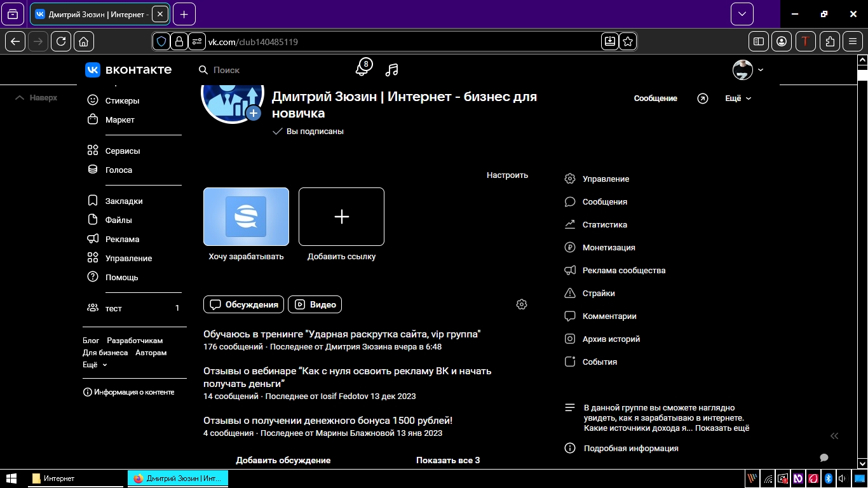
Task: Switch to the Видео tab
Action: click(315, 304)
